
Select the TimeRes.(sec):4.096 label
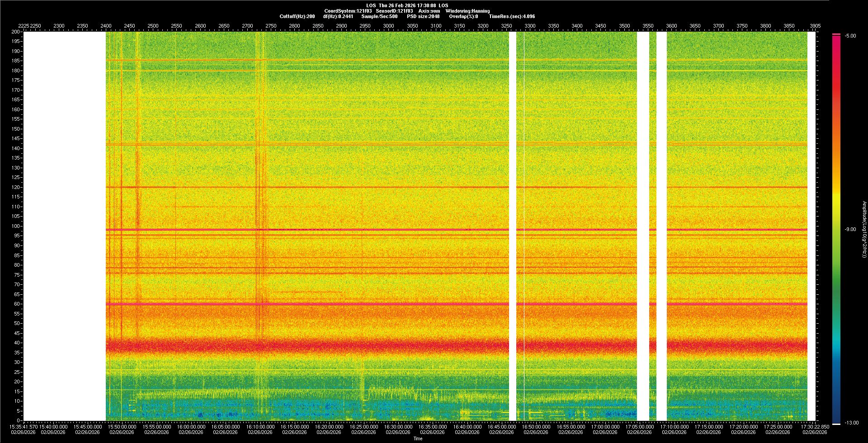point(512,16)
